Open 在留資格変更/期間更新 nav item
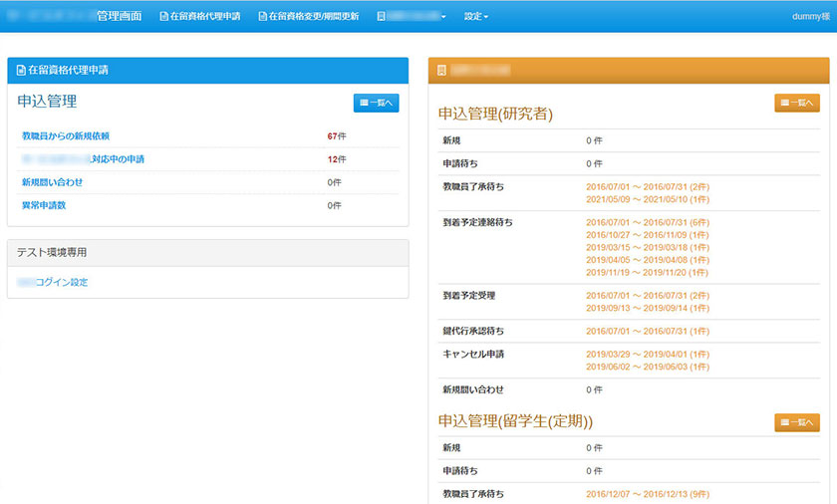The image size is (837, 504). (x=308, y=16)
